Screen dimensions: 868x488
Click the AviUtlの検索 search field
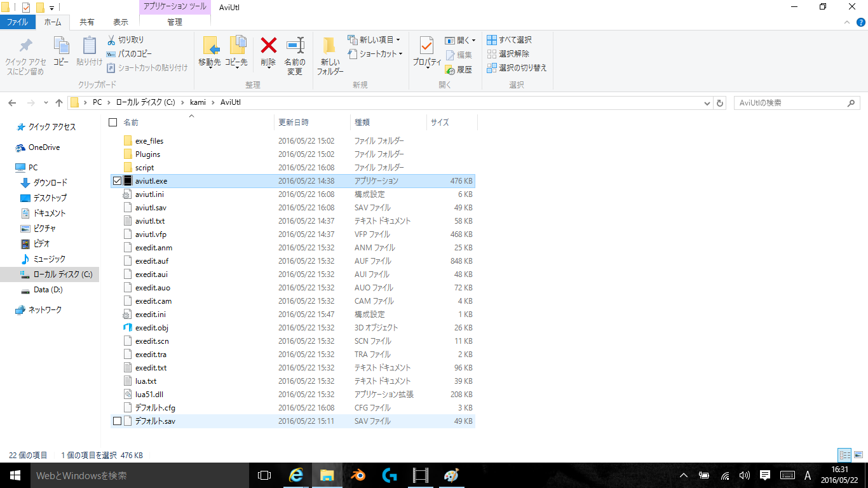click(x=790, y=103)
